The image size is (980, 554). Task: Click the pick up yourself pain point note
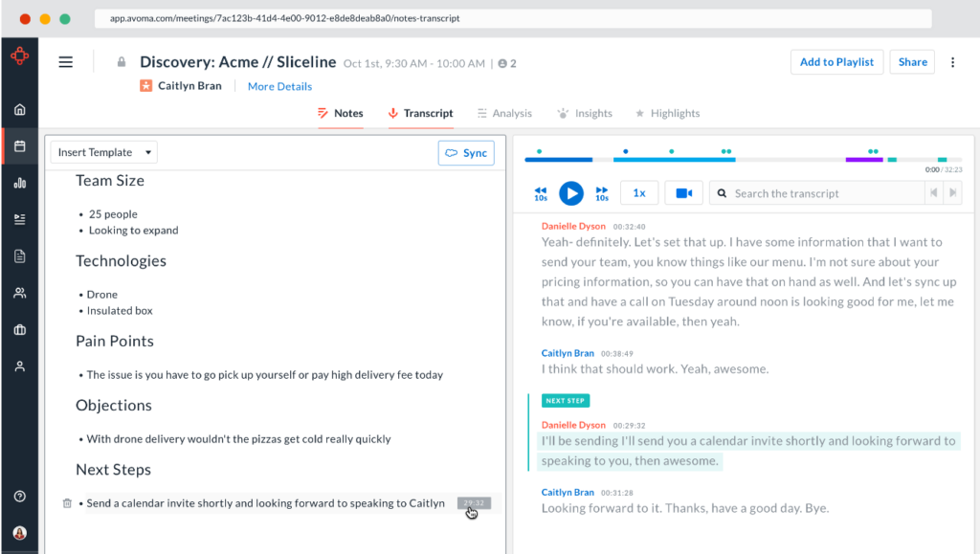click(x=265, y=375)
